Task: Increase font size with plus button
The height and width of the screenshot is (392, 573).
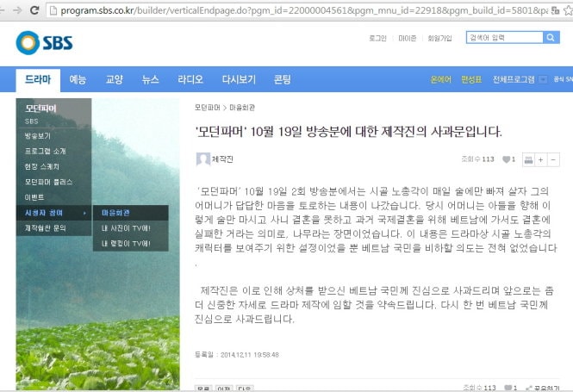Action: tap(541, 159)
